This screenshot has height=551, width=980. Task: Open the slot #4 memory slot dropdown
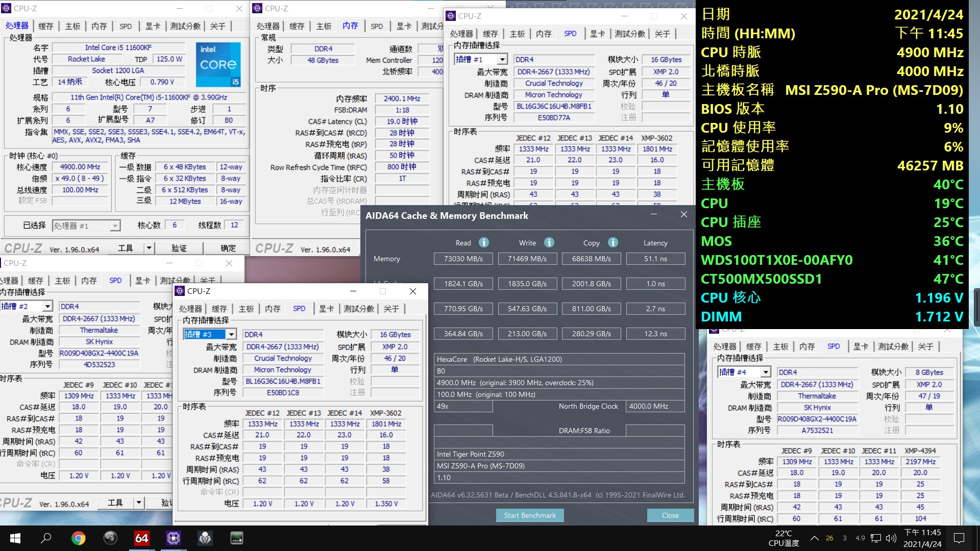(766, 372)
